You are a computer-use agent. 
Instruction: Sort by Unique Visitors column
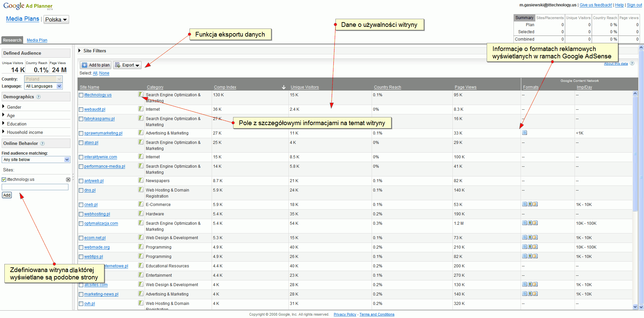305,87
